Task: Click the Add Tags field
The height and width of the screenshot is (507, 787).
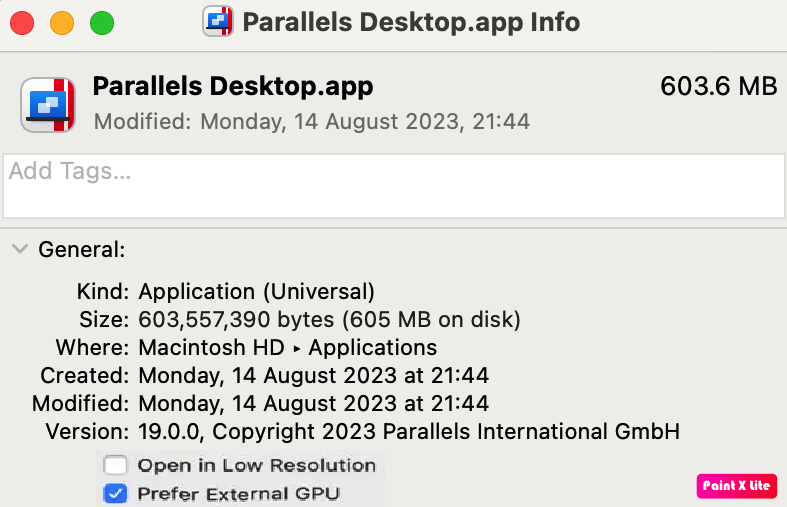Action: (393, 186)
